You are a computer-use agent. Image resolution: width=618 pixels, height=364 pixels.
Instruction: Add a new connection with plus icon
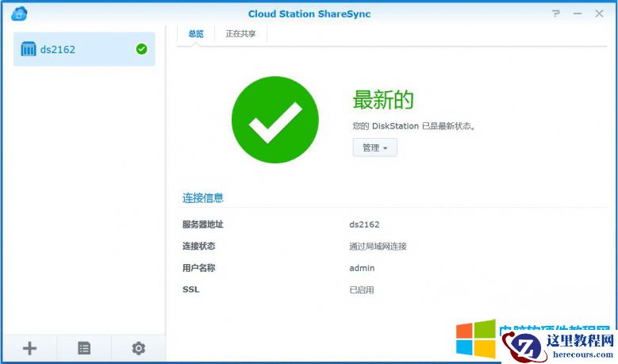tap(29, 347)
